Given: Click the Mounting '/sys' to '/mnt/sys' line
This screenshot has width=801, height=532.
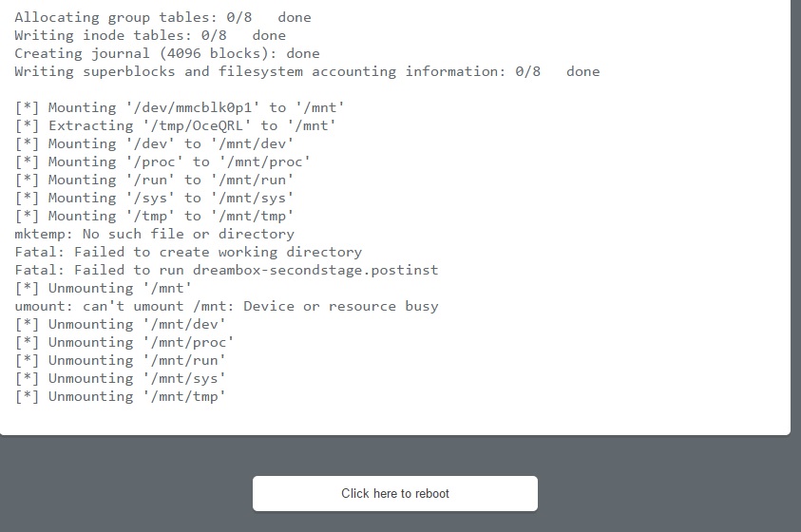Looking at the screenshot, I should coord(154,198).
